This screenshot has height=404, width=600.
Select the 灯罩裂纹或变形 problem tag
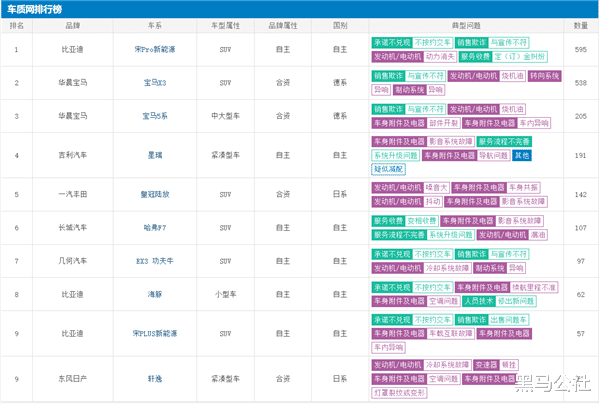point(401,392)
